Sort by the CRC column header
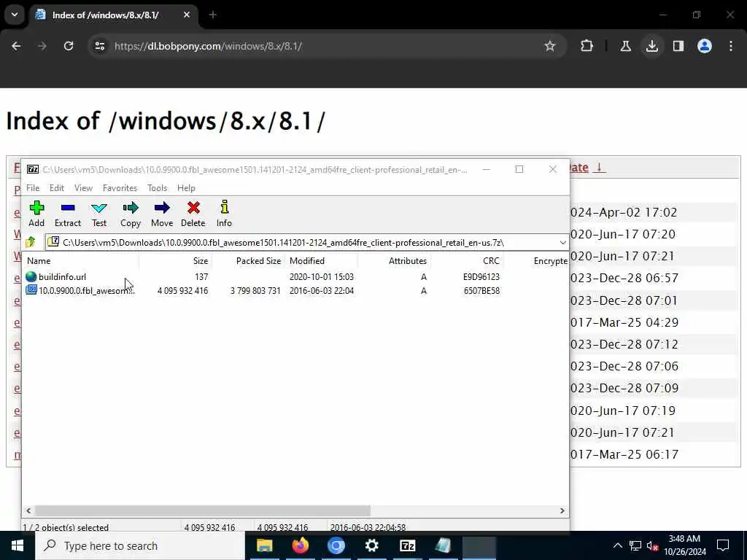The width and height of the screenshot is (747, 560). [467, 261]
